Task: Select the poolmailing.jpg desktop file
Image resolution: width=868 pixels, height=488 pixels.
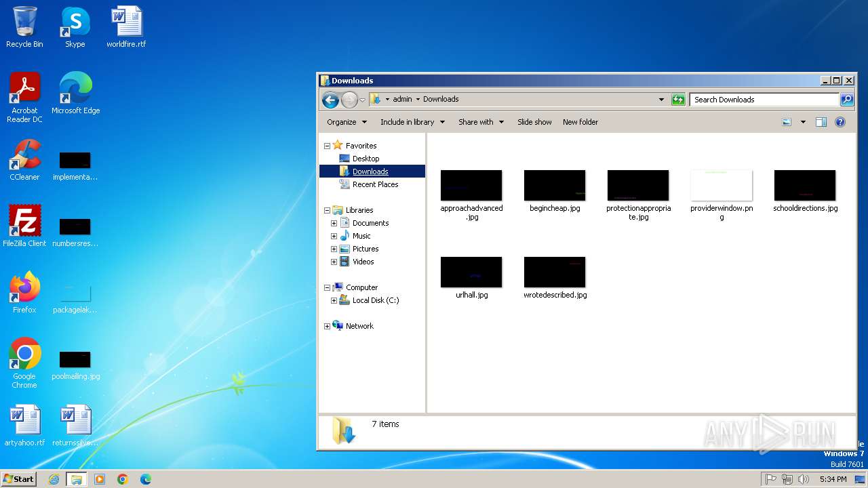Action: [x=75, y=365]
